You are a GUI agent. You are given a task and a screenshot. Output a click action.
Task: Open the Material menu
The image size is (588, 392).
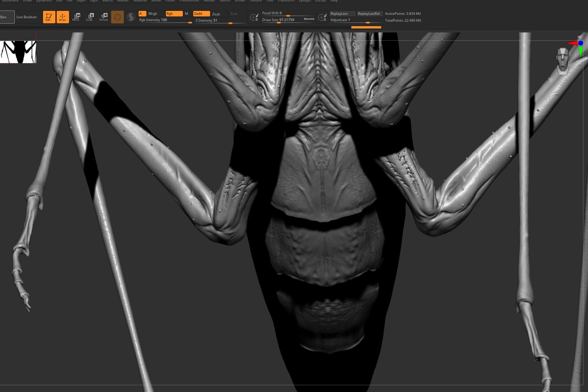pyautogui.click(x=140, y=1)
